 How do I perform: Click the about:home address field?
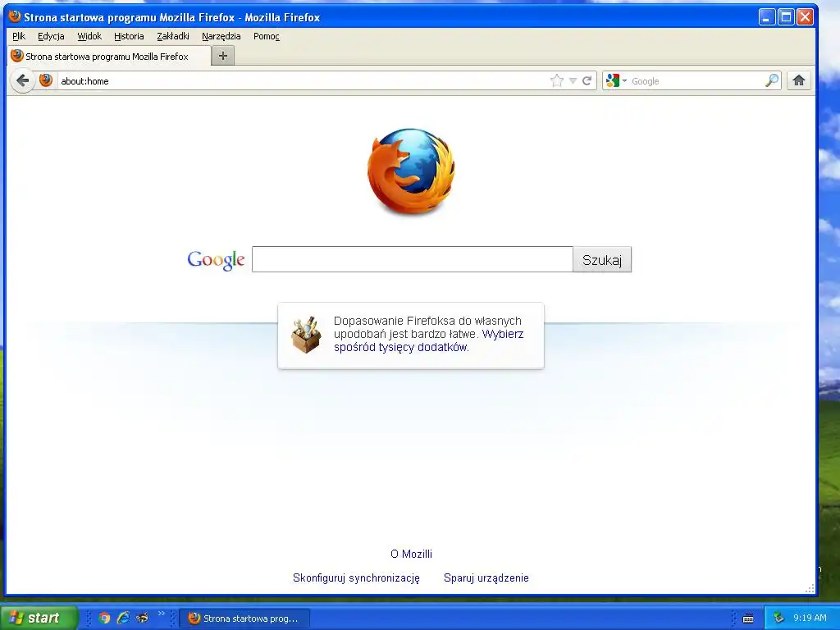303,81
